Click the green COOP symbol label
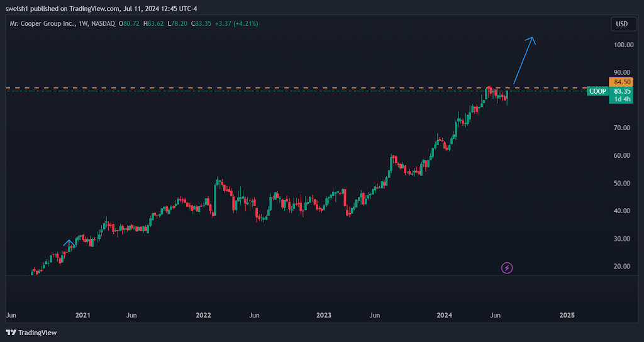The width and height of the screenshot is (644, 342). (x=597, y=91)
